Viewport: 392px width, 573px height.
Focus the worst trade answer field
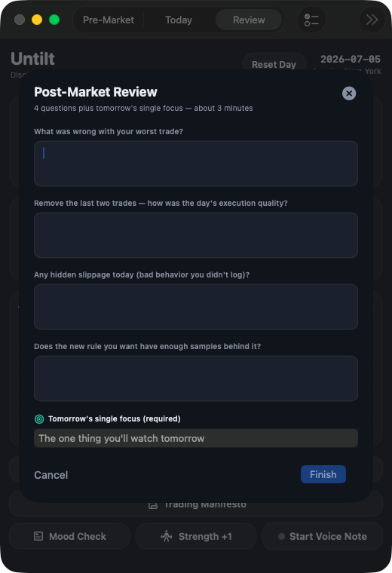(x=196, y=164)
